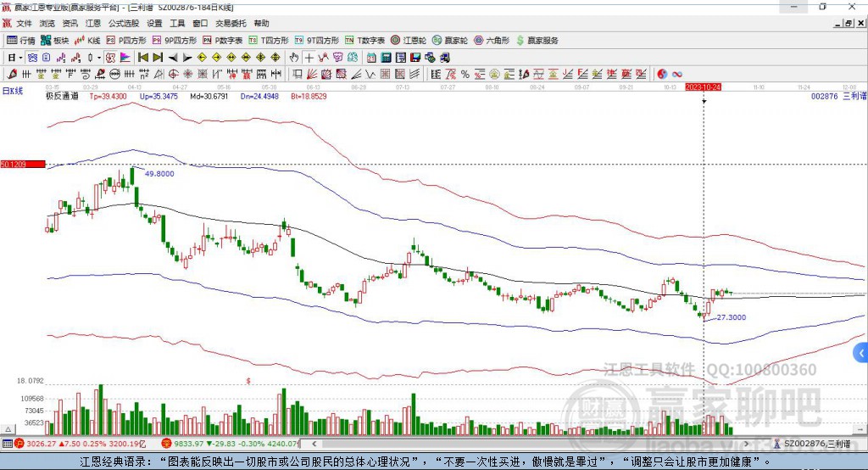Screen dimensions: 868x470
Task: Click the black left arrow icon
Action: coord(173,58)
